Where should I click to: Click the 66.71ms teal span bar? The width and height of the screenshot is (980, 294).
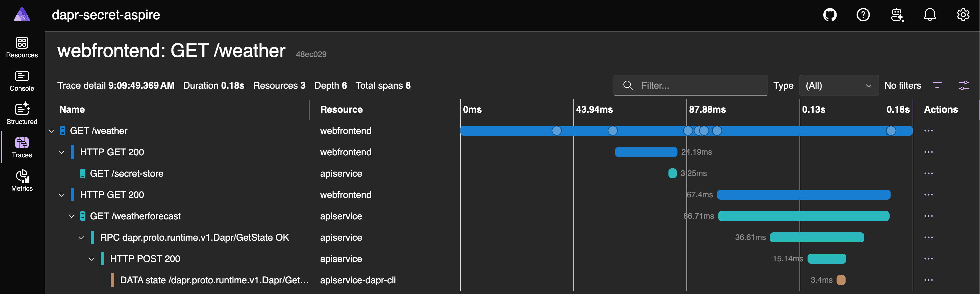tap(804, 216)
